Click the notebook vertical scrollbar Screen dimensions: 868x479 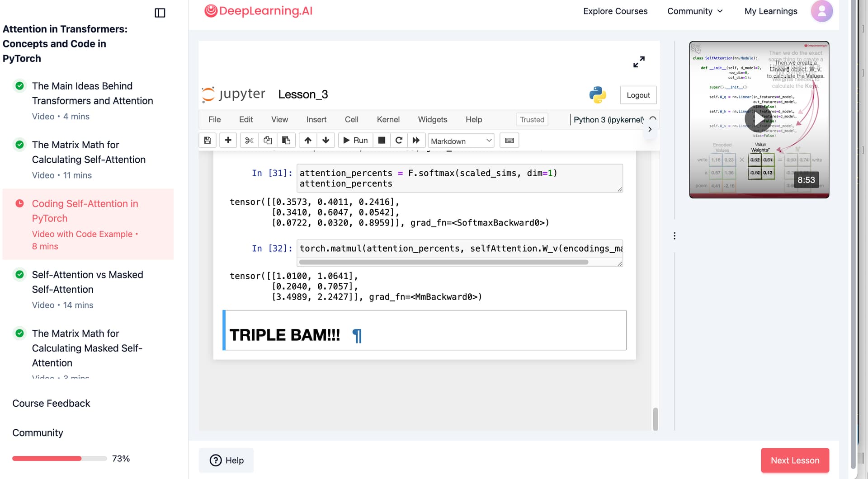tap(656, 419)
